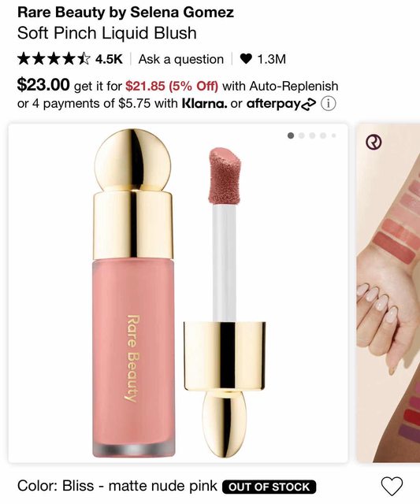The height and width of the screenshot is (504, 420).
Task: Select the second carousel dot indicator
Action: coord(302,135)
